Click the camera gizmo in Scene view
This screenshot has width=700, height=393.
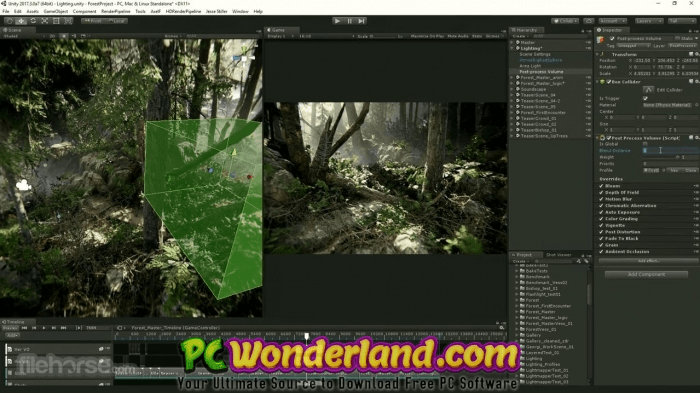click(23, 185)
